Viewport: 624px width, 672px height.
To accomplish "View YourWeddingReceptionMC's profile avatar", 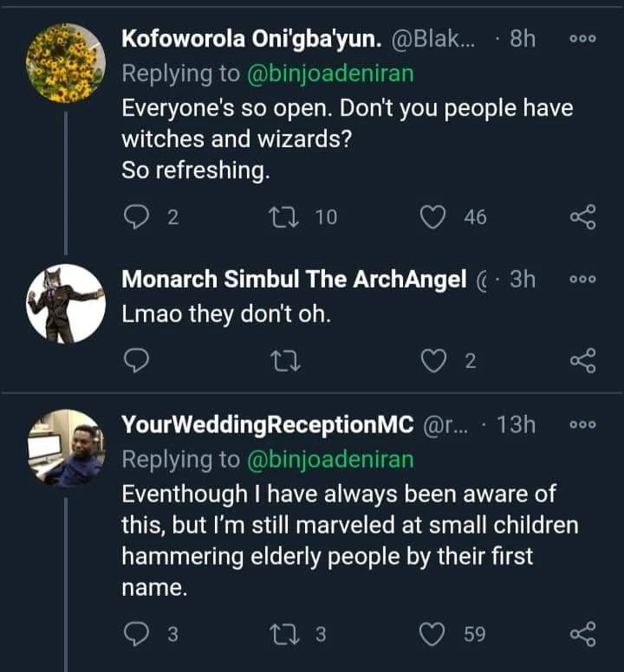I will 66,449.
